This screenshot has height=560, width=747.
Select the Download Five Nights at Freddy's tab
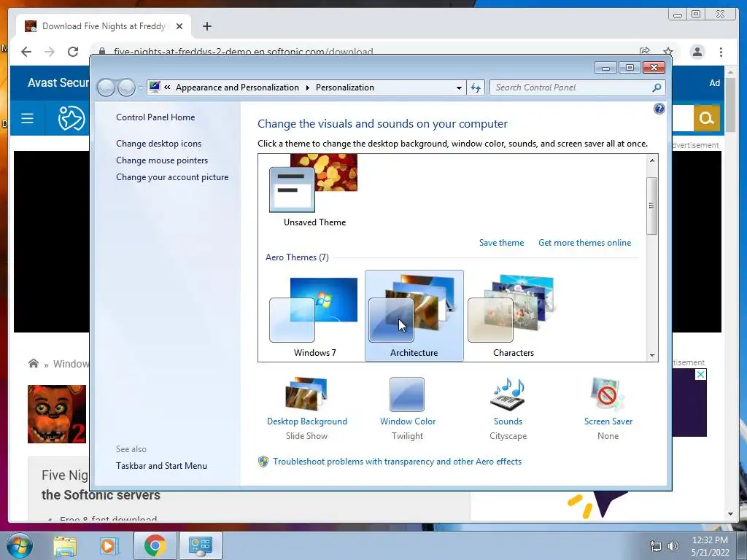pyautogui.click(x=104, y=26)
